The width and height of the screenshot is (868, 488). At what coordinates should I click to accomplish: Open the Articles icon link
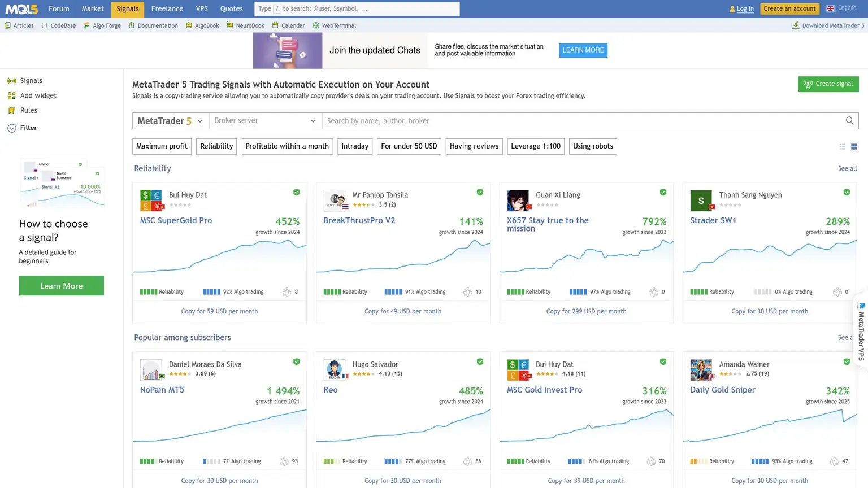(x=7, y=25)
